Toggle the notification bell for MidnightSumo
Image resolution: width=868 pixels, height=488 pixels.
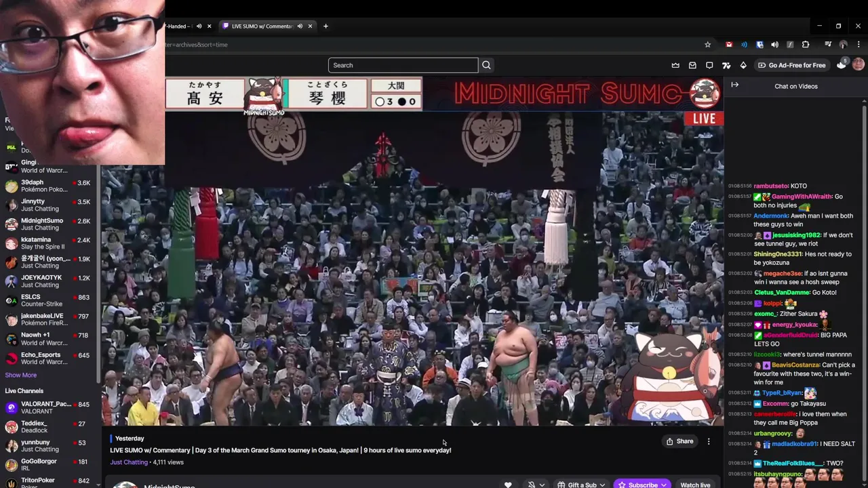coord(532,485)
